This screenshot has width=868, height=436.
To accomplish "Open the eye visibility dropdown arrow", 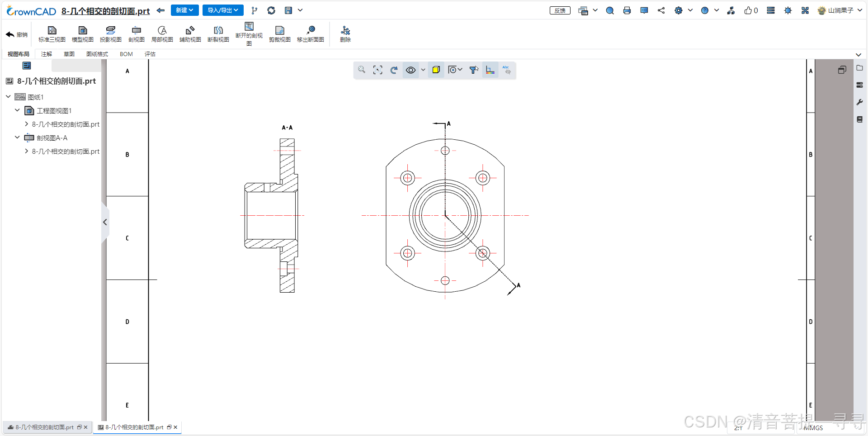I will [x=423, y=70].
